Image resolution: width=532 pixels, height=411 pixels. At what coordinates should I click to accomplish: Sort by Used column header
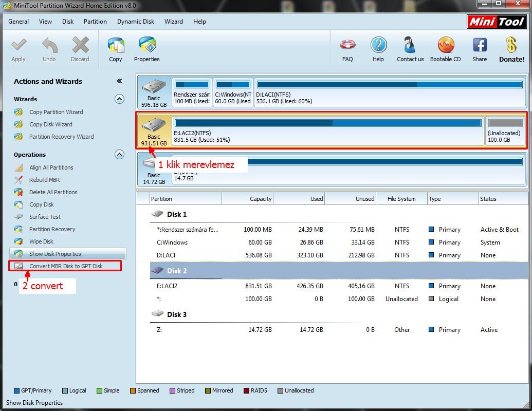299,199
